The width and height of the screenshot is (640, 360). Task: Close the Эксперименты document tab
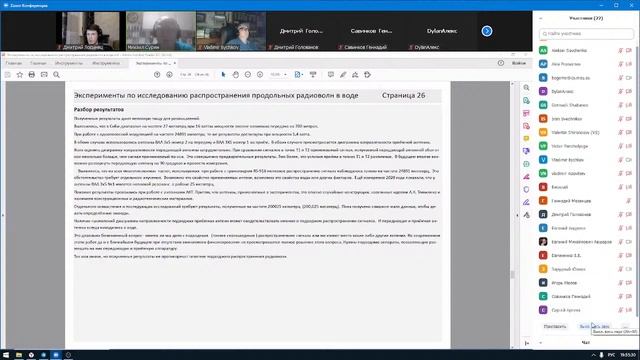[175, 63]
